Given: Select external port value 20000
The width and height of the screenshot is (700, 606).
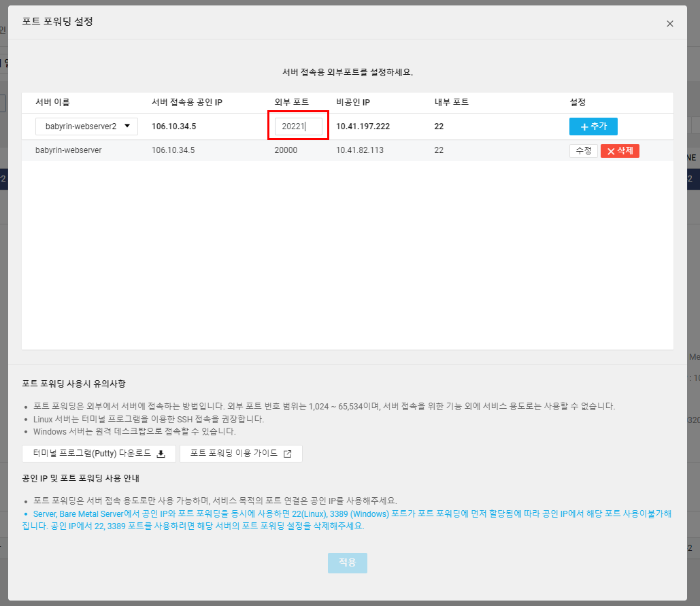Looking at the screenshot, I should pos(286,150).
